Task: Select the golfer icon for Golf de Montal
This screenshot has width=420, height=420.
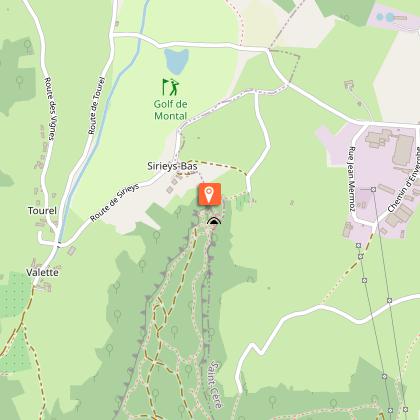Action: click(171, 87)
